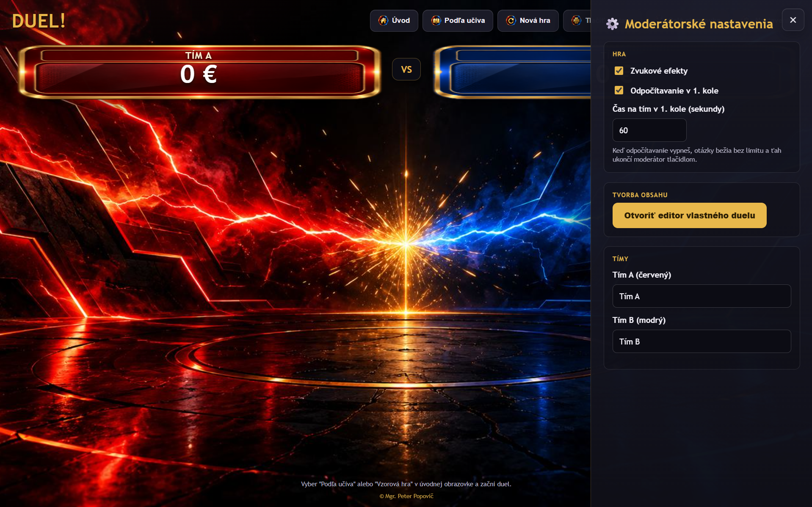Start a Nová hra
The image size is (812, 507).
(528, 20)
